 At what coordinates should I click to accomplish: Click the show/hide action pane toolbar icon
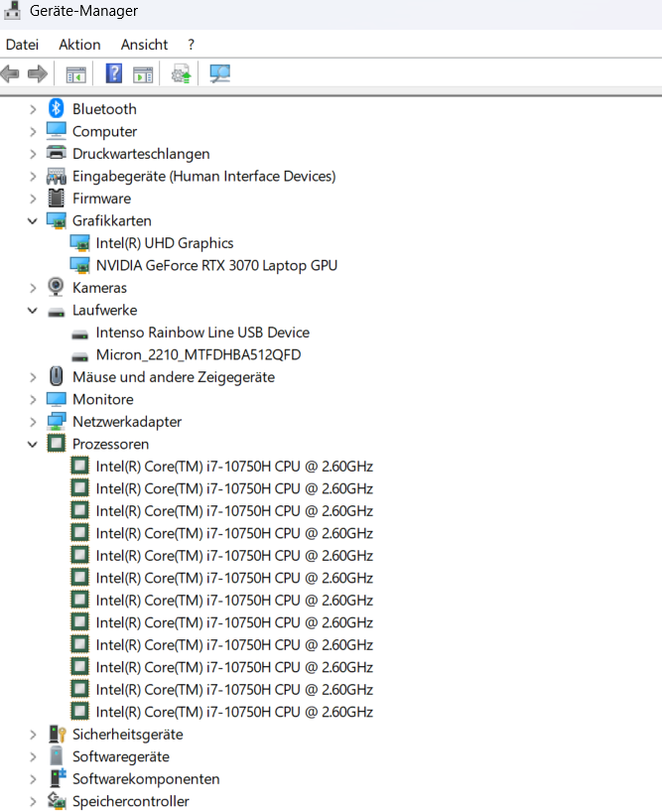point(143,74)
